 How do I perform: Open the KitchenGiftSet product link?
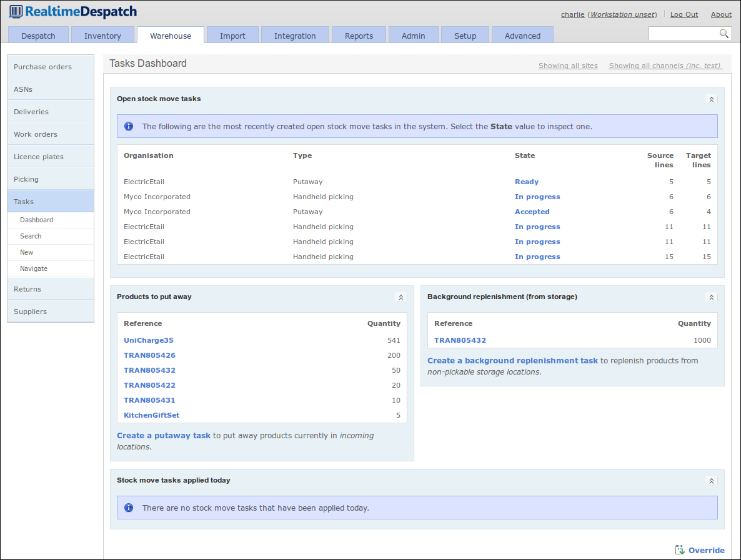[x=152, y=416]
